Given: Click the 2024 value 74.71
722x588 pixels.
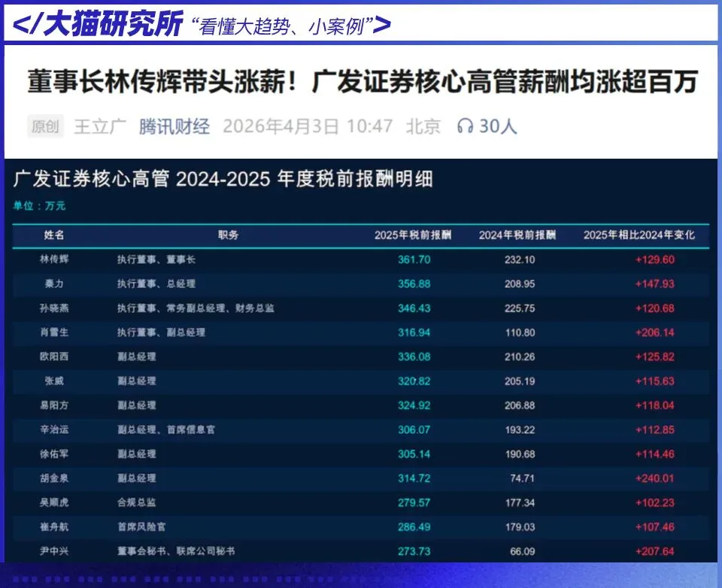Looking at the screenshot, I should pos(523,479).
